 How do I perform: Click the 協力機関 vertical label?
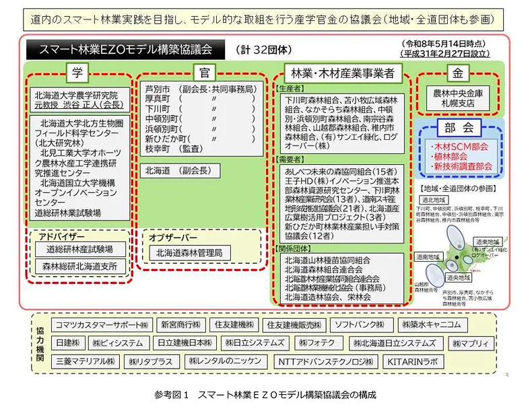coord(40,344)
